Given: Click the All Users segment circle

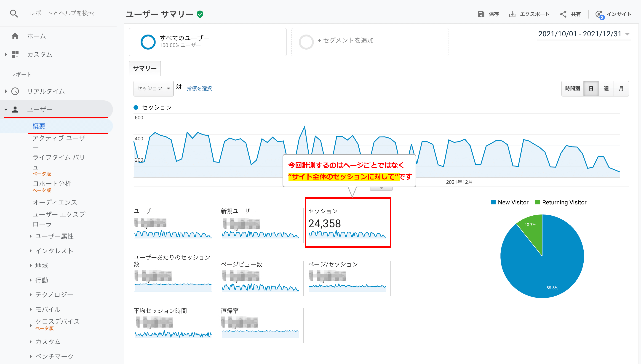Looking at the screenshot, I should click(148, 42).
